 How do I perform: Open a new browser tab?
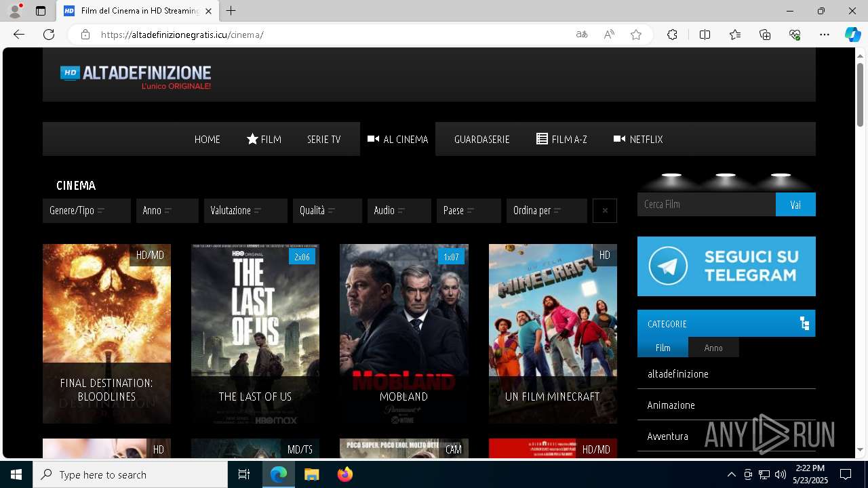tap(231, 11)
